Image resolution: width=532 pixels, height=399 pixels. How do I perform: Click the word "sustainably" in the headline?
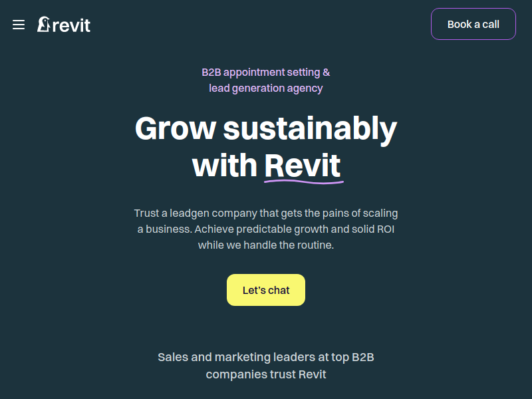309,128
